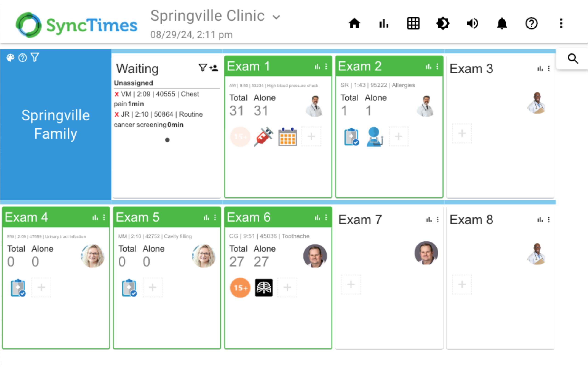Click the clipboard check icon in Exam 4
The width and height of the screenshot is (588, 367).
18,288
